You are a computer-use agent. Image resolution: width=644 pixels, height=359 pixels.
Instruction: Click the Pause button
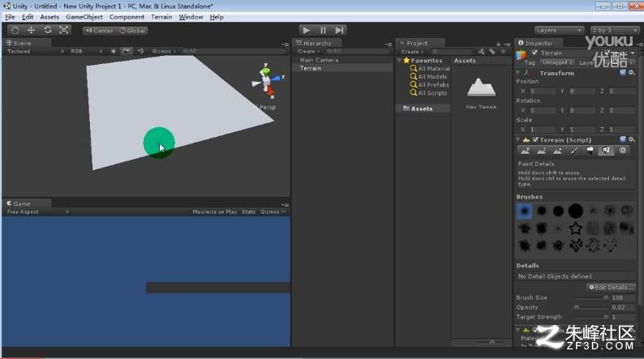point(323,30)
